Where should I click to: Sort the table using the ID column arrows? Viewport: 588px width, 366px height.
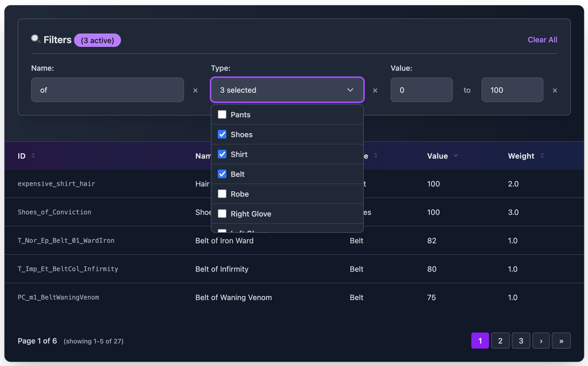(x=34, y=156)
